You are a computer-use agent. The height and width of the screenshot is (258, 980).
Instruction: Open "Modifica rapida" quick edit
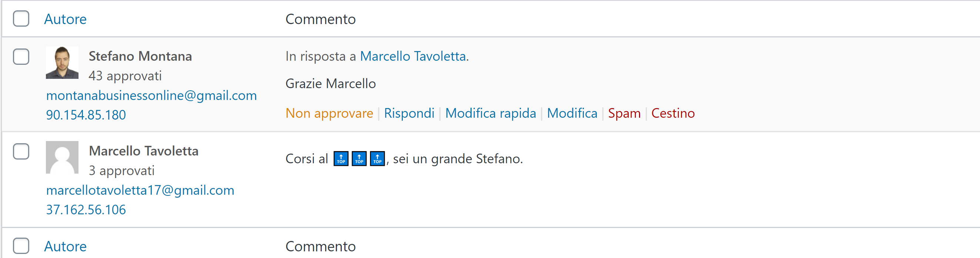pos(491,113)
